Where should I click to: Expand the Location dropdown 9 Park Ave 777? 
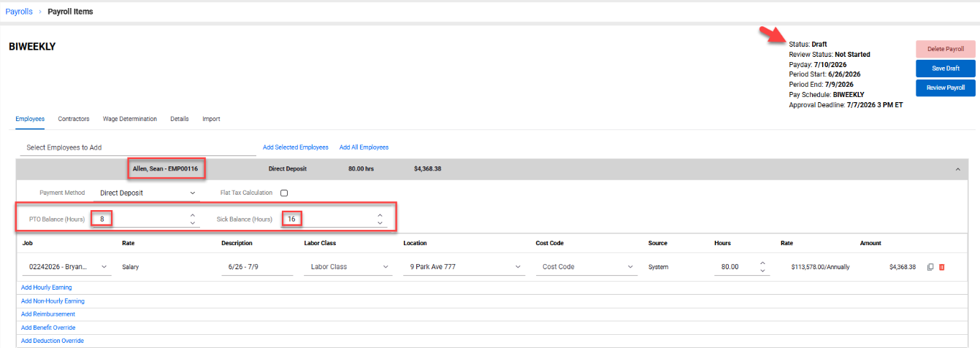point(464,267)
